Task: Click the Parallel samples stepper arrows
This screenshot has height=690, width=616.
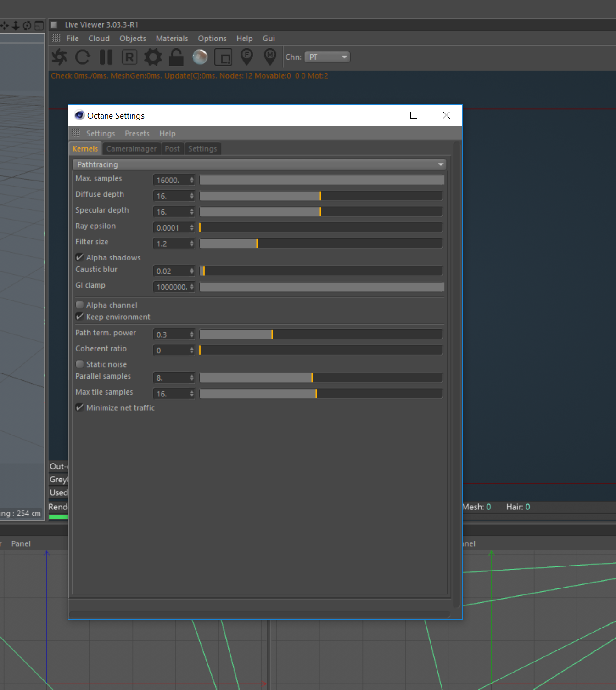Action: [x=192, y=378]
